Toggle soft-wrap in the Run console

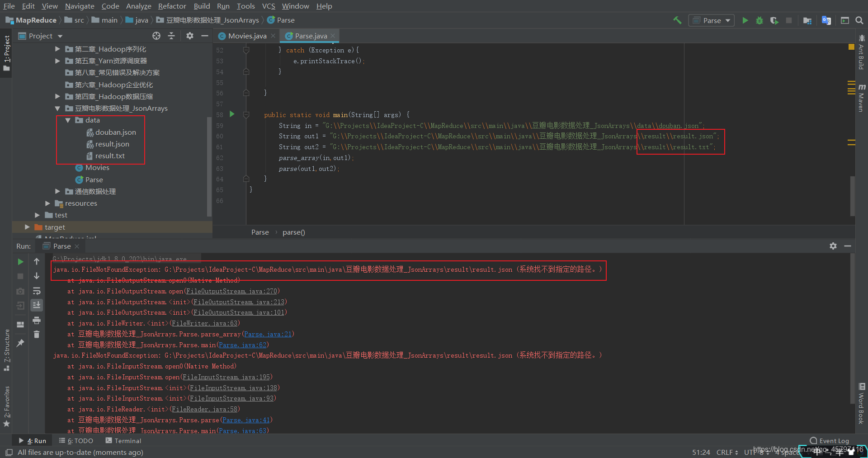(x=36, y=291)
